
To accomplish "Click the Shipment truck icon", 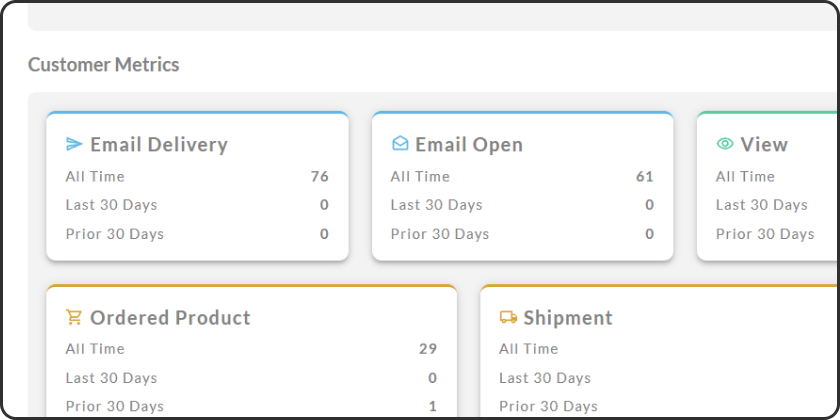I will coord(508,317).
